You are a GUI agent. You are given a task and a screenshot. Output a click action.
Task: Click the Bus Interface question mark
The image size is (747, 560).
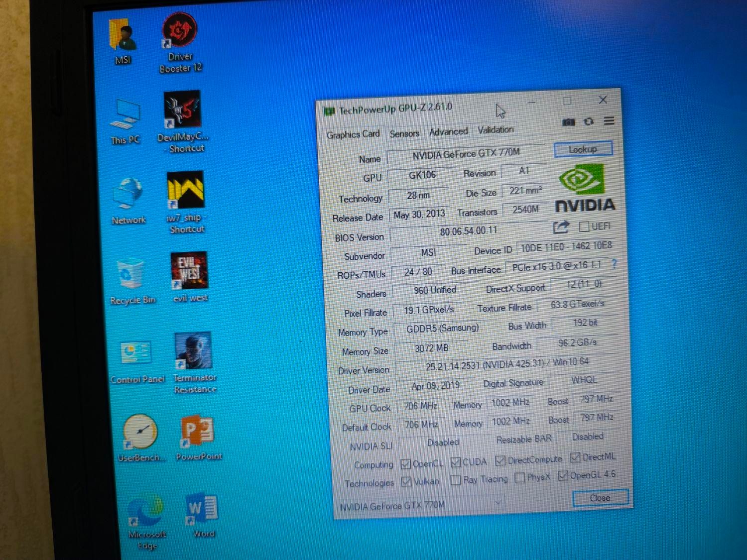[614, 264]
